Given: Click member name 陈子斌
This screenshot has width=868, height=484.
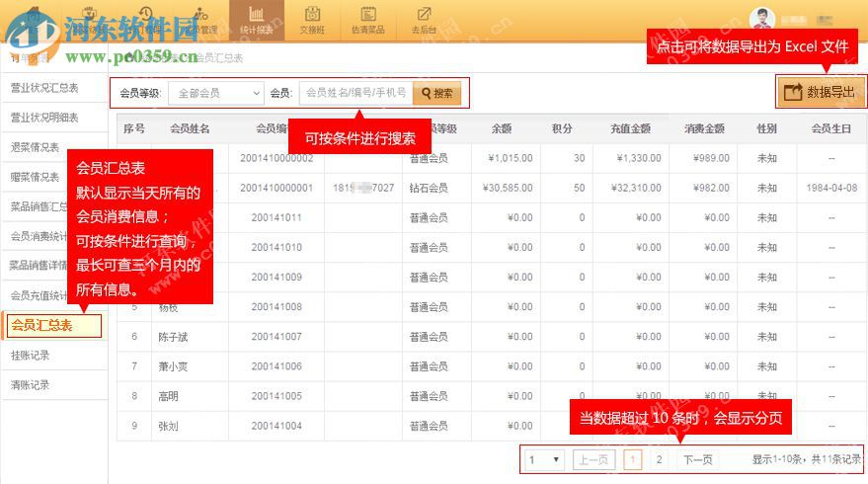Looking at the screenshot, I should [173, 337].
